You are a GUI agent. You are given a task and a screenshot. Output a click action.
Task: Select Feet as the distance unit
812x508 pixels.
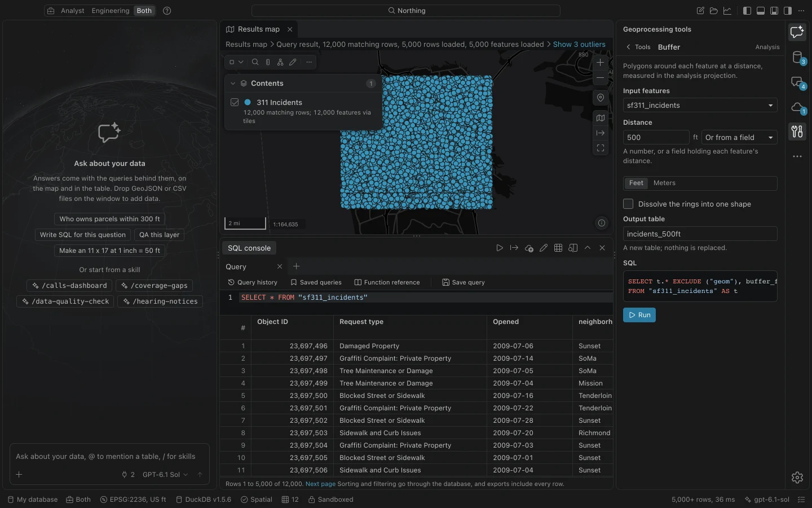(636, 183)
